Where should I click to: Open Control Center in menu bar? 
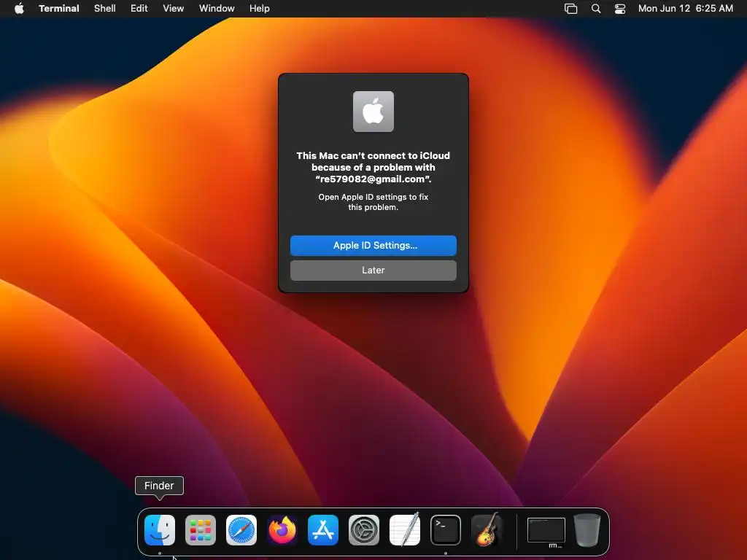[x=620, y=9]
